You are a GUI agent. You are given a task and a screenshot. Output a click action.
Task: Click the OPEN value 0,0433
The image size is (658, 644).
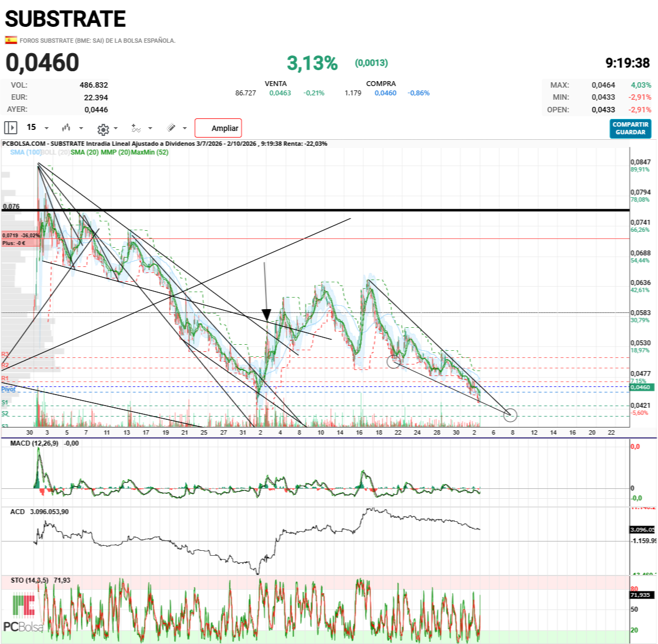[x=603, y=110]
